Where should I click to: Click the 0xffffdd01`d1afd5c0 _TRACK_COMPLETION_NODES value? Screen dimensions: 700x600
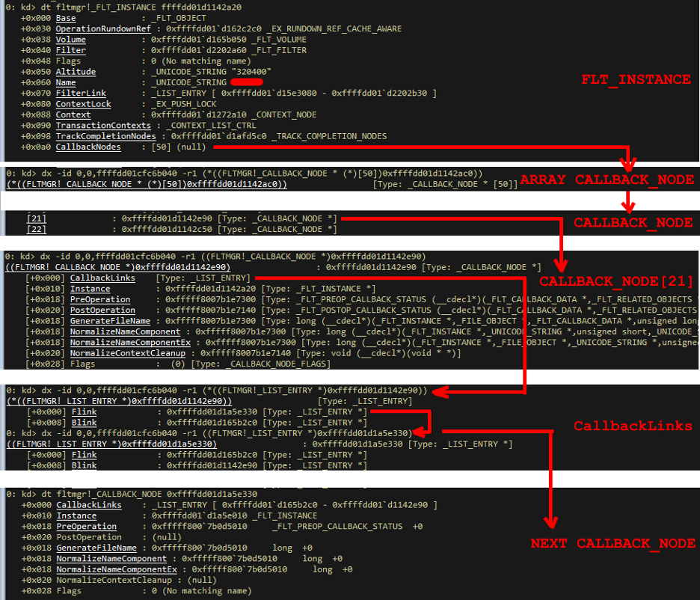point(278,136)
